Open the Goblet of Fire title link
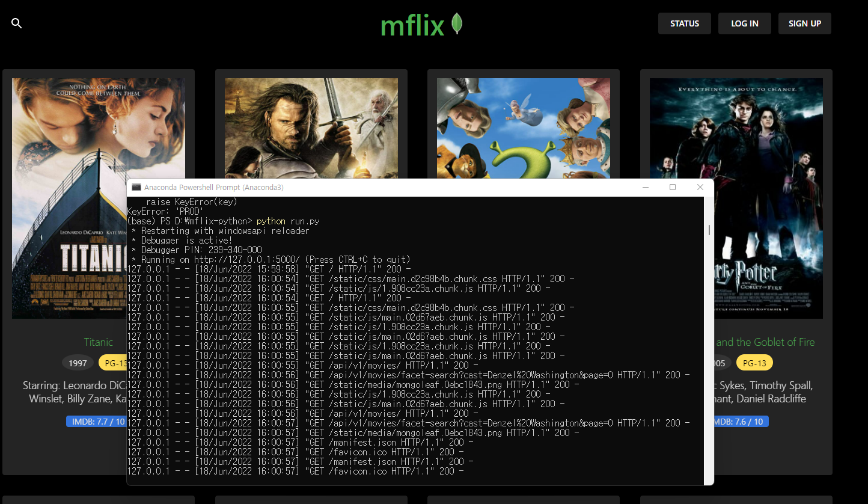Viewport: 868px width, 504px height. (765, 342)
